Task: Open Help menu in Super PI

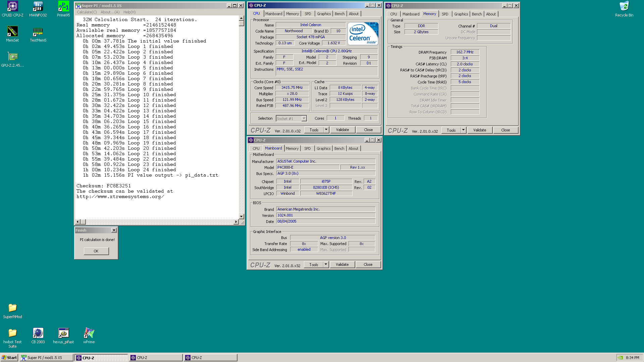Action: tap(129, 12)
